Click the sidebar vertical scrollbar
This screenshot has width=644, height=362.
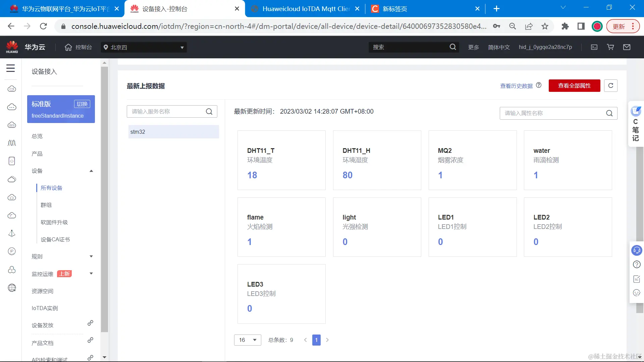tap(105, 199)
